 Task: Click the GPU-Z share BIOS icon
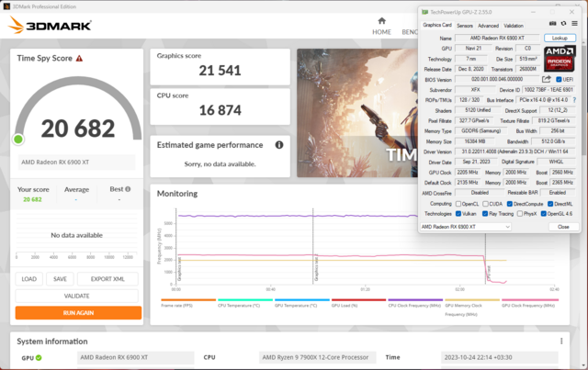(545, 80)
